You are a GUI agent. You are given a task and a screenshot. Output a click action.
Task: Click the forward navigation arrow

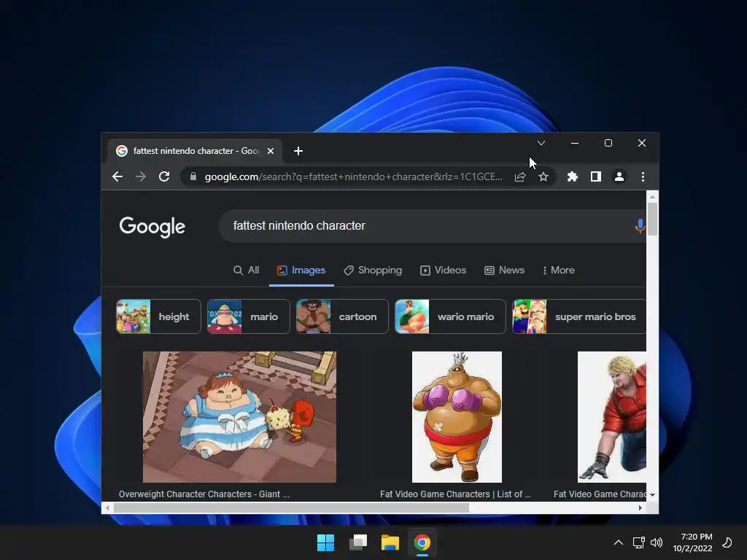(141, 176)
